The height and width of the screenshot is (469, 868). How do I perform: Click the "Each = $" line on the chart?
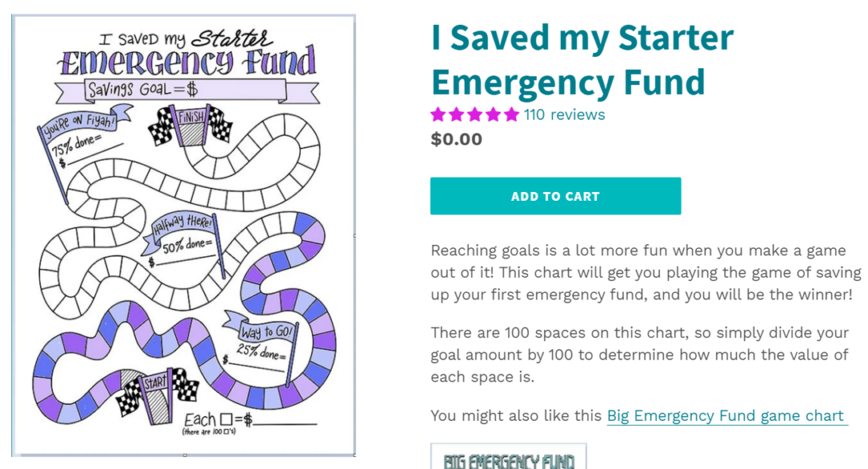(241, 418)
